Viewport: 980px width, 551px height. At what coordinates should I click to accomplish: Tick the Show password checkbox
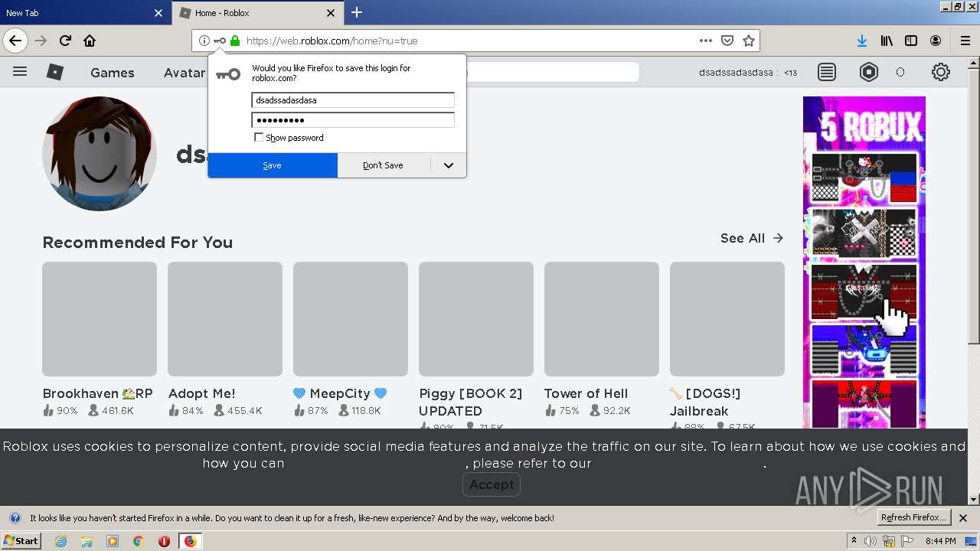click(259, 138)
